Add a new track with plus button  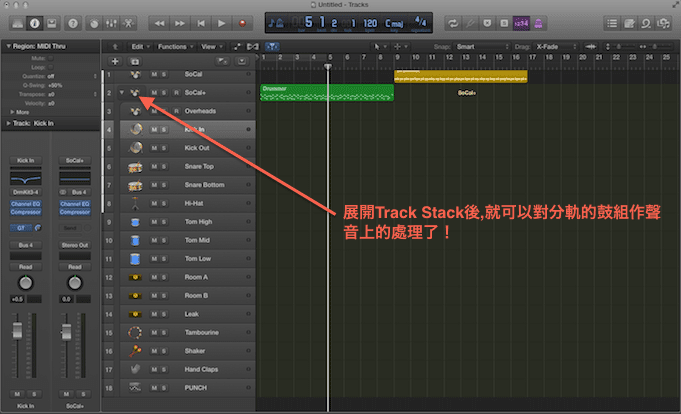[x=115, y=62]
